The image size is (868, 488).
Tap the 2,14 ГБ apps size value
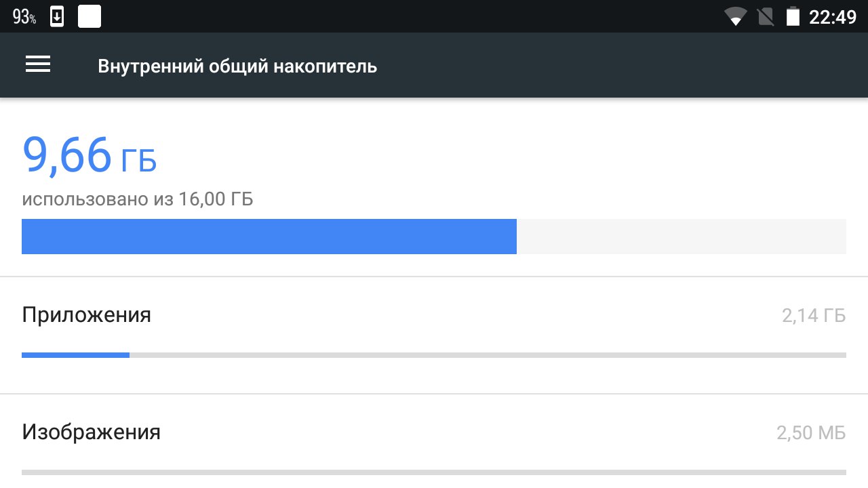point(813,316)
